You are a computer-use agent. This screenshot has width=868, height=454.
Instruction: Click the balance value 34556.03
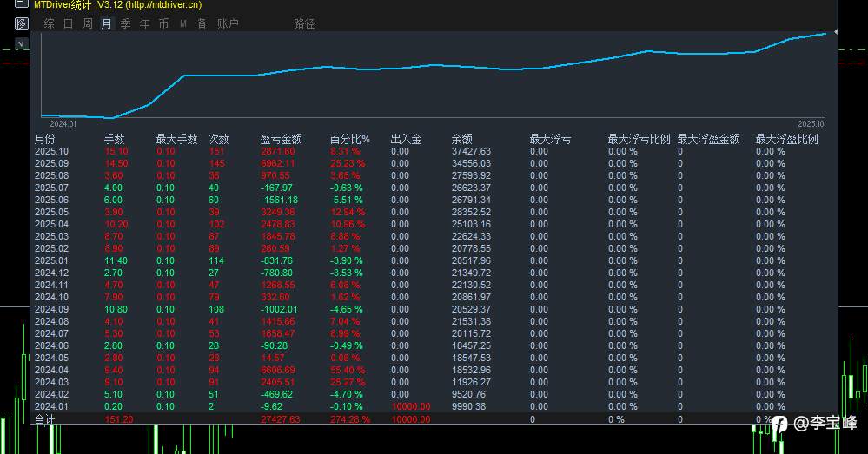pos(471,163)
